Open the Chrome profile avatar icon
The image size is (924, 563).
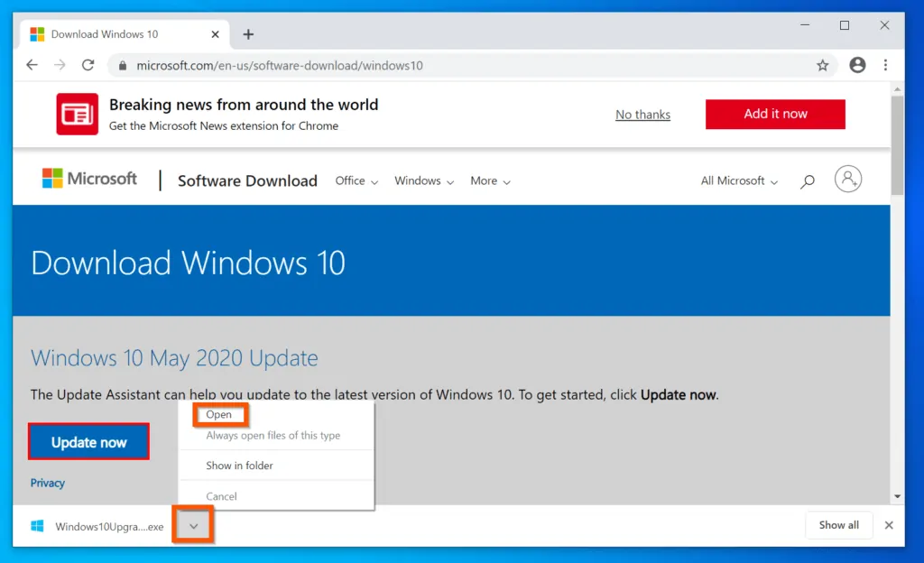pos(857,65)
